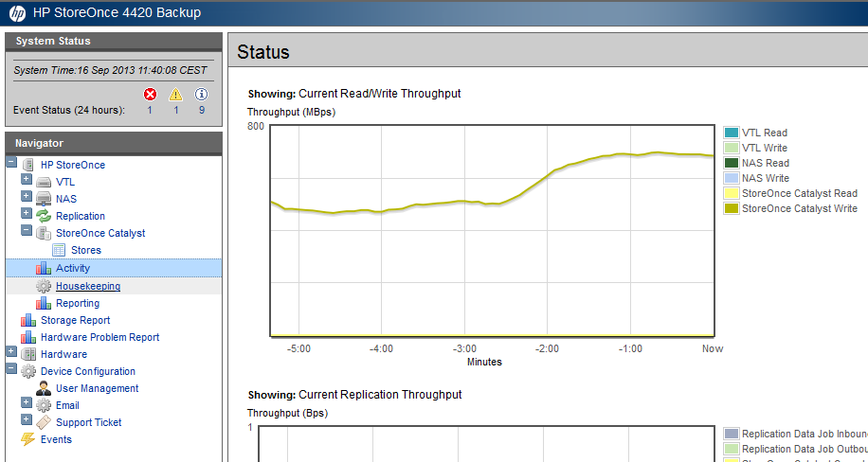This screenshot has width=868, height=462.
Task: Click the Activity bar chart icon
Action: coord(44,268)
